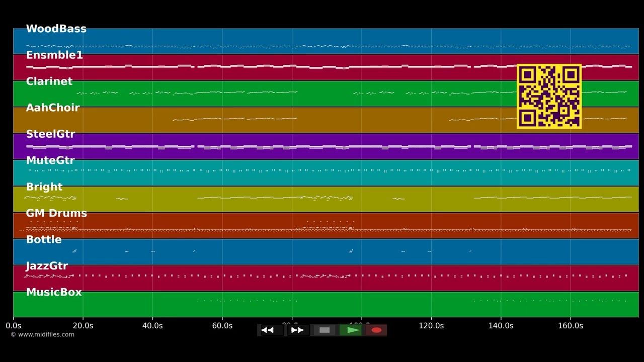Select the AahChoir track label
This screenshot has height=362, width=644.
click(x=53, y=108)
